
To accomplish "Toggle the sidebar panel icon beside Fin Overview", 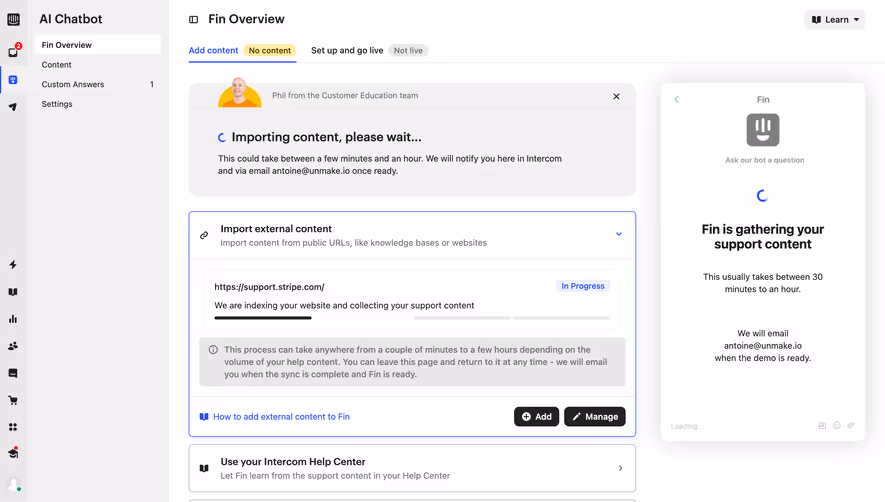I will (194, 20).
